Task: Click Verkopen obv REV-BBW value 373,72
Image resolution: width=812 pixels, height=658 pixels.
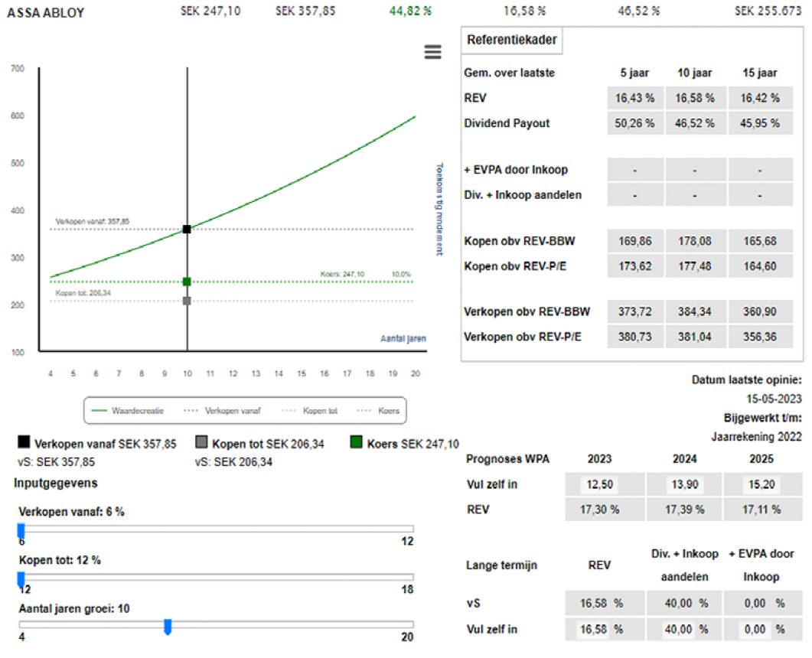Action: (635, 311)
